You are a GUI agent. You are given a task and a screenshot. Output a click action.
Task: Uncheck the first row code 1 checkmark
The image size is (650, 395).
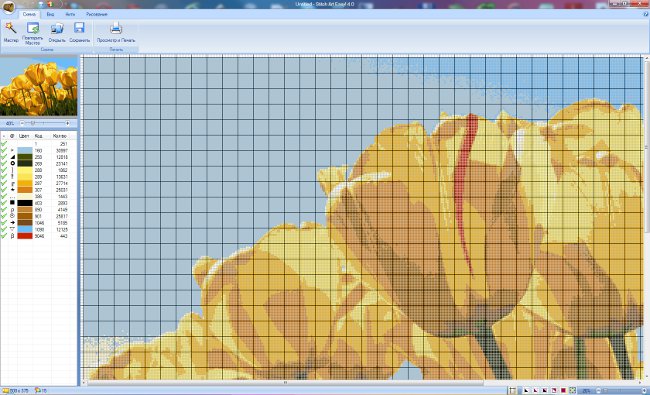[4, 144]
